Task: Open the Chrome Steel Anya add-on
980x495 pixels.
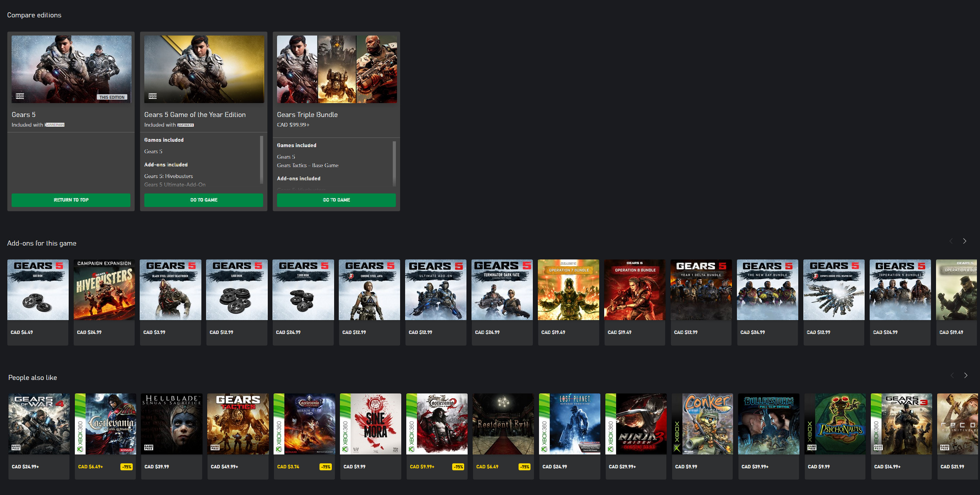Action: point(370,302)
